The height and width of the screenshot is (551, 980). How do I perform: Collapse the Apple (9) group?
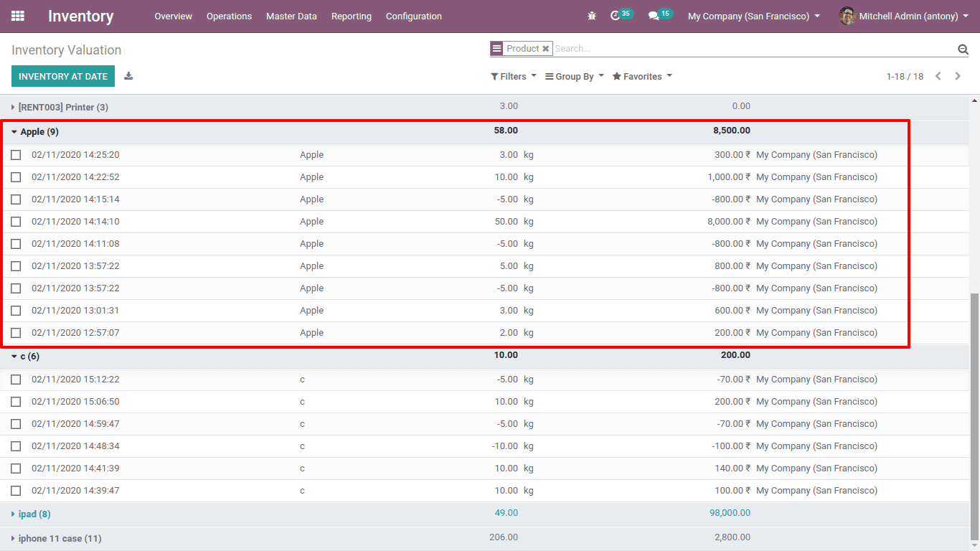click(x=35, y=132)
